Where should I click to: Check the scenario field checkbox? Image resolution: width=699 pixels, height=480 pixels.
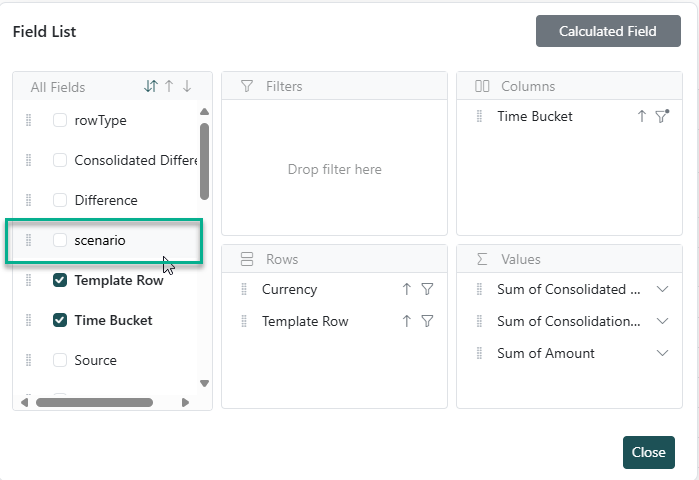60,240
